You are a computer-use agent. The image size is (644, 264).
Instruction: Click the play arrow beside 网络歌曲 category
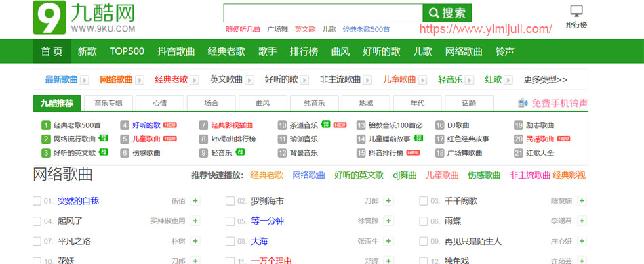tap(140, 80)
